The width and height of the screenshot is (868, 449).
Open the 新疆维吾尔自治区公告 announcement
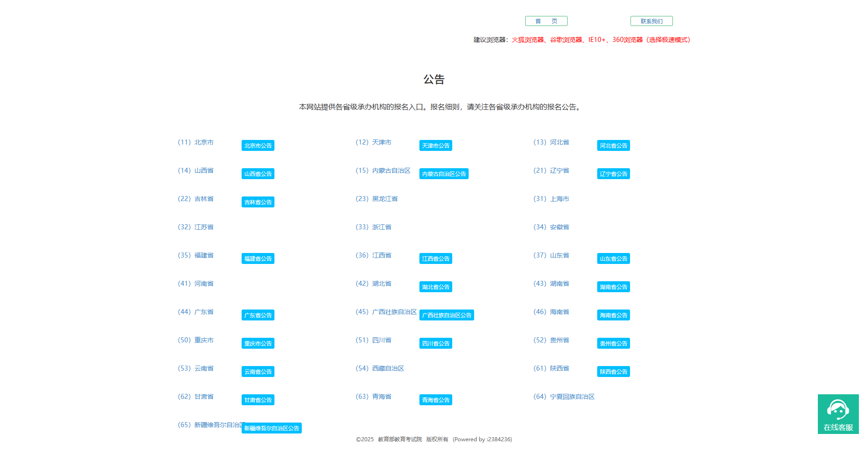click(271, 428)
